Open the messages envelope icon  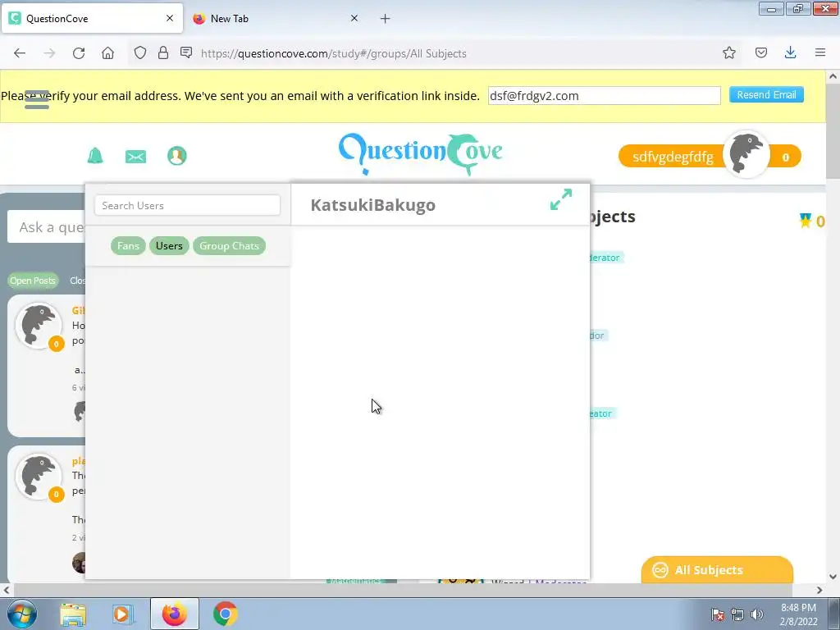coord(135,157)
